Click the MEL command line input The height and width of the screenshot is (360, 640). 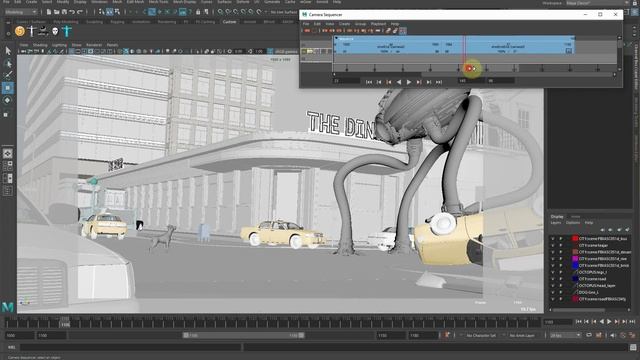131,347
